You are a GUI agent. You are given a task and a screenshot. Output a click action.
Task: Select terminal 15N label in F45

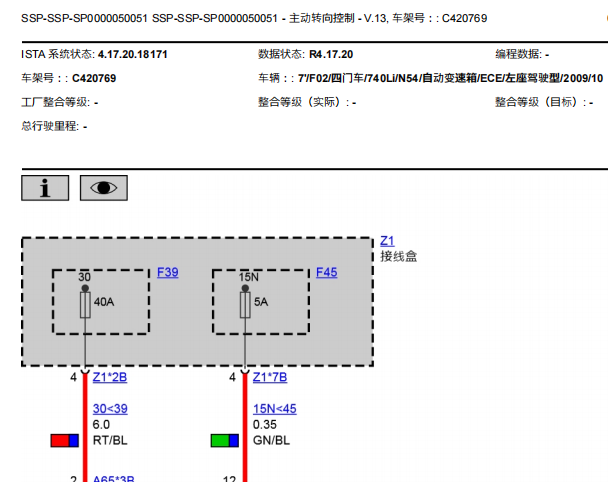(x=249, y=277)
